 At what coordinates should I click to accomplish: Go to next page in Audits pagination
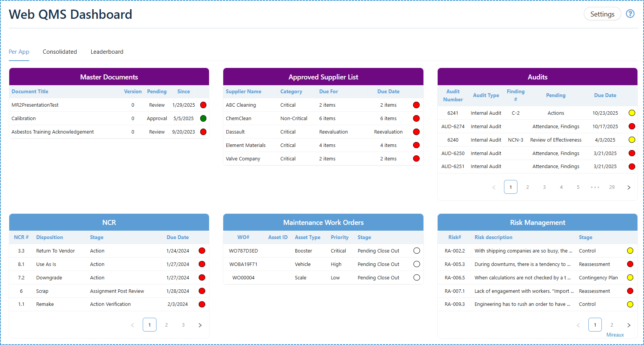629,187
